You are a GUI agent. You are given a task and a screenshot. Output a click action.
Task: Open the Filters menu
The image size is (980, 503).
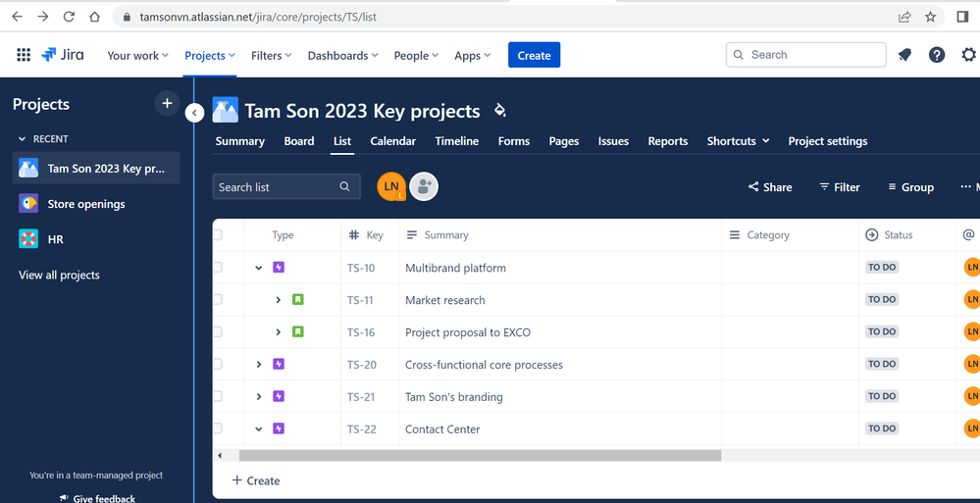coord(272,55)
